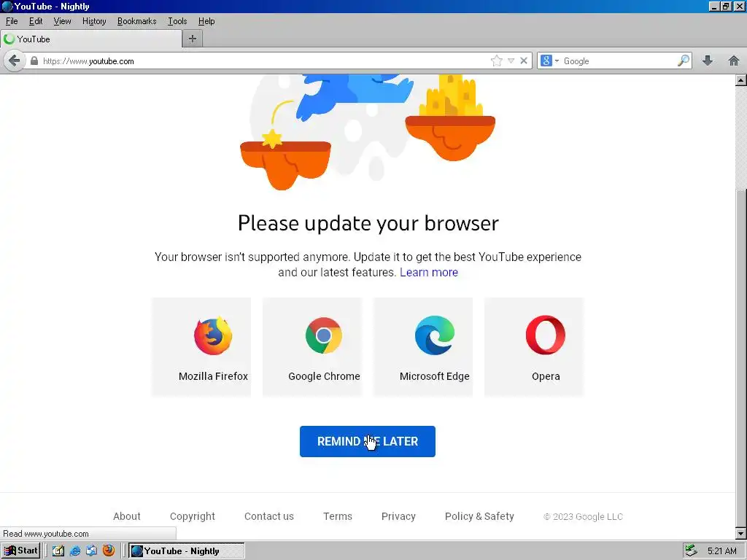Open the URL history dropdown arrow
This screenshot has width=747, height=560.
coord(511,61)
